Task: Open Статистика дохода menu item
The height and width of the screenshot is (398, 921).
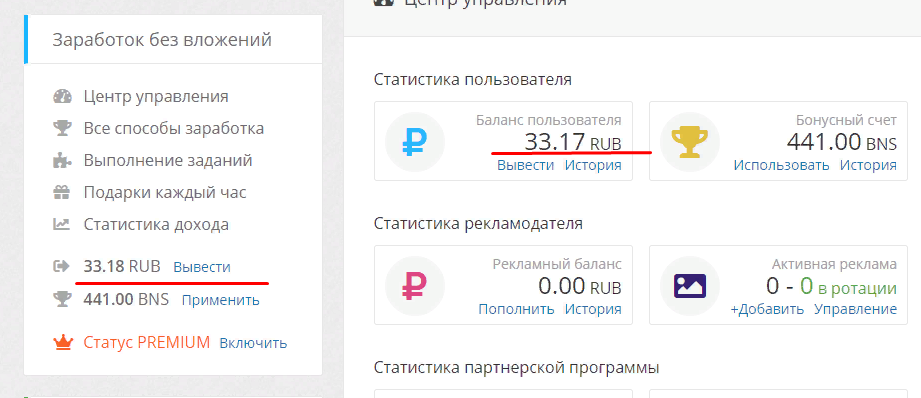Action: [x=156, y=224]
